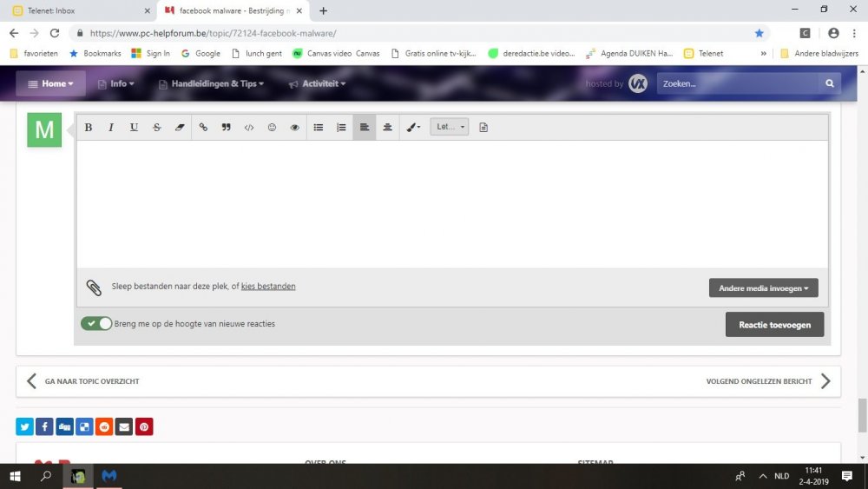Reload the current page
Image resolution: width=868 pixels, height=489 pixels.
(x=54, y=33)
